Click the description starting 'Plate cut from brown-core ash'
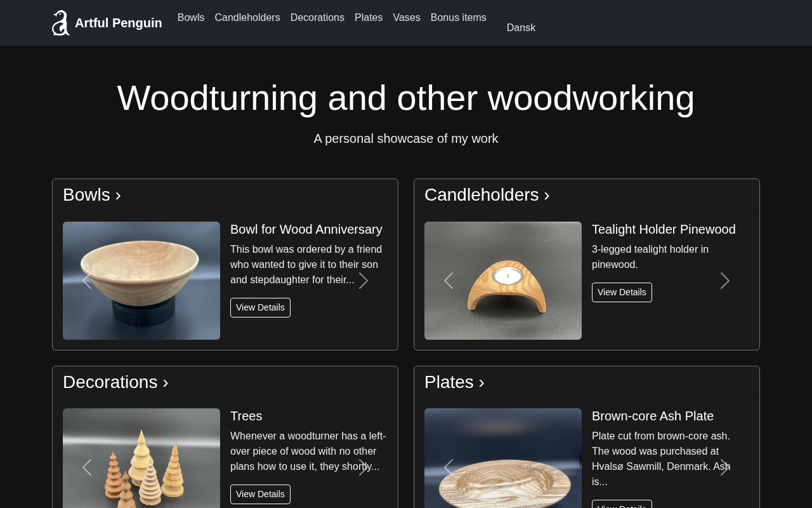The image size is (812, 508). click(661, 459)
